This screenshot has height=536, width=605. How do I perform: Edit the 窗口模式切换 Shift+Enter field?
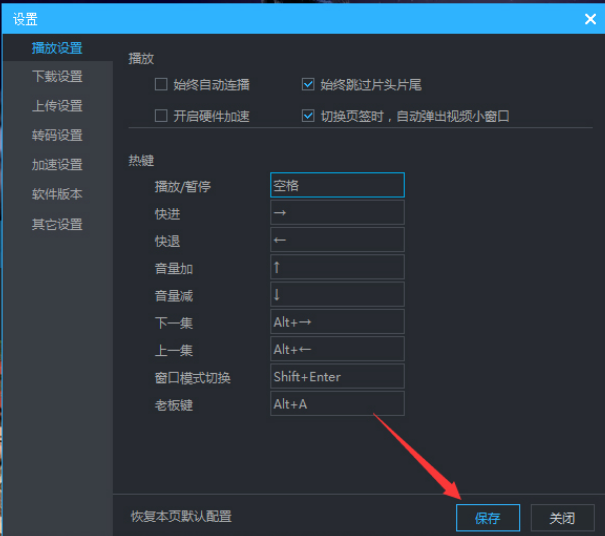[x=337, y=377]
